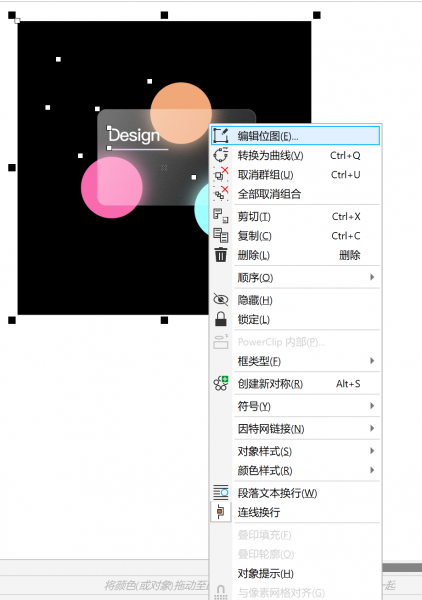Click the create new symmetry icon
This screenshot has width=422, height=600.
221,383
